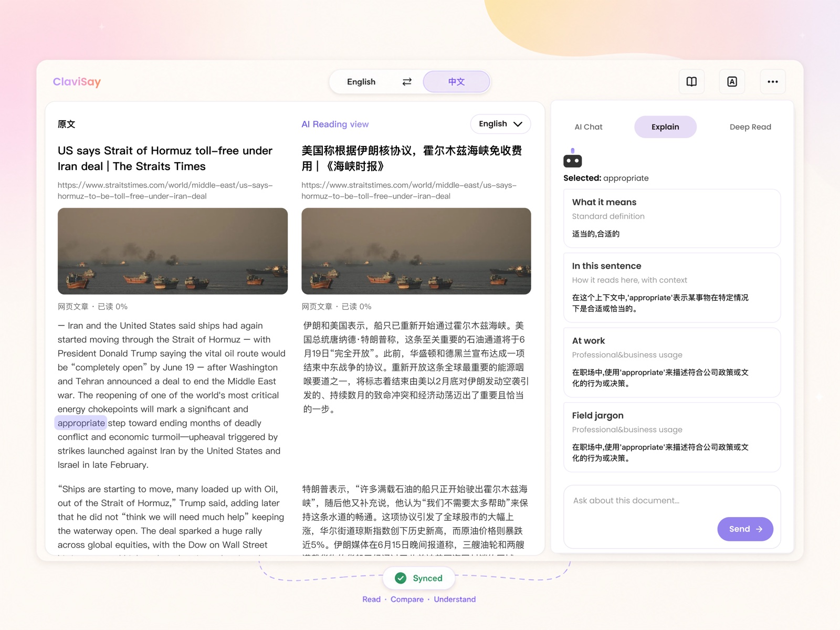Switch to the AI Chat tab
Image resolution: width=840 pixels, height=630 pixels.
click(589, 127)
